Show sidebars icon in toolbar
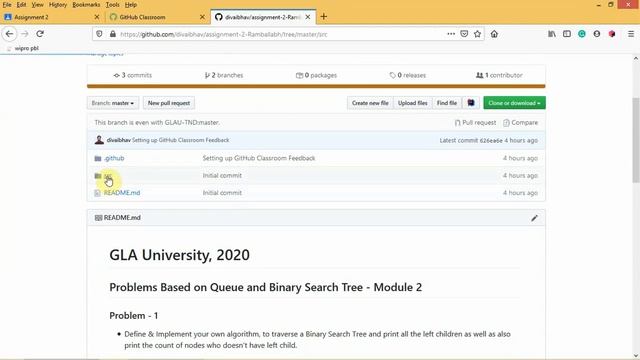Screen dimensions: 640x360 (x=567, y=34)
